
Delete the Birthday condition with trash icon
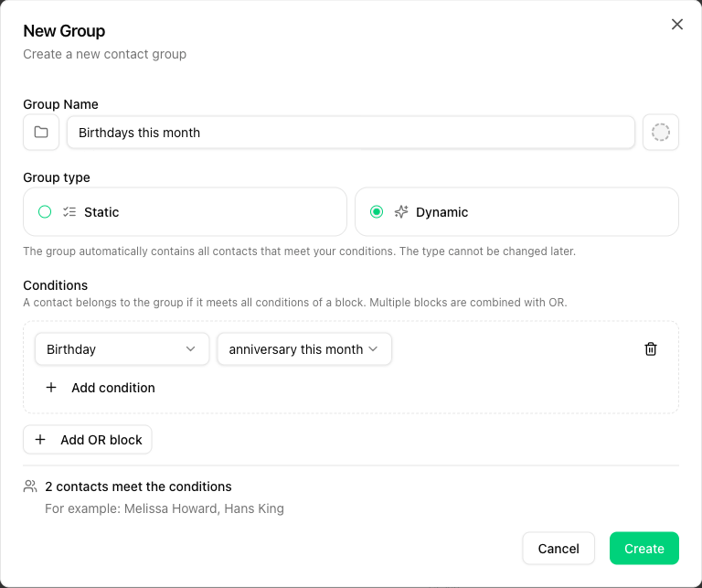click(x=651, y=348)
